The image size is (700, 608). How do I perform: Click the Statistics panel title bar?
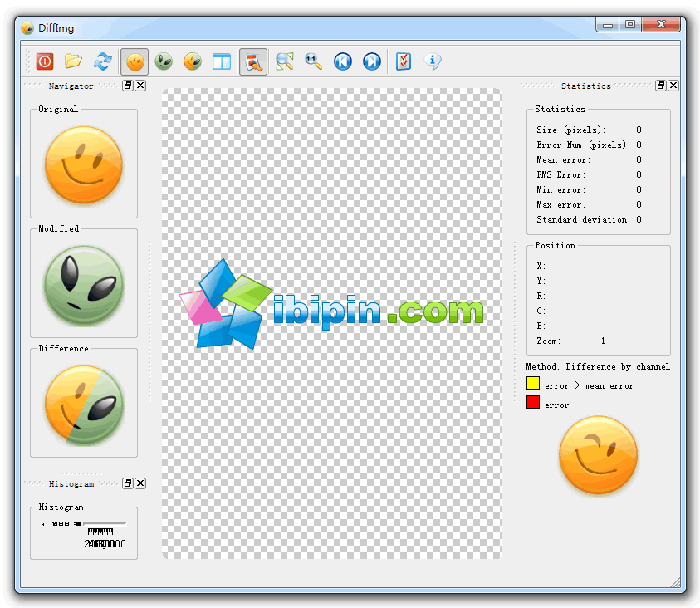585,86
